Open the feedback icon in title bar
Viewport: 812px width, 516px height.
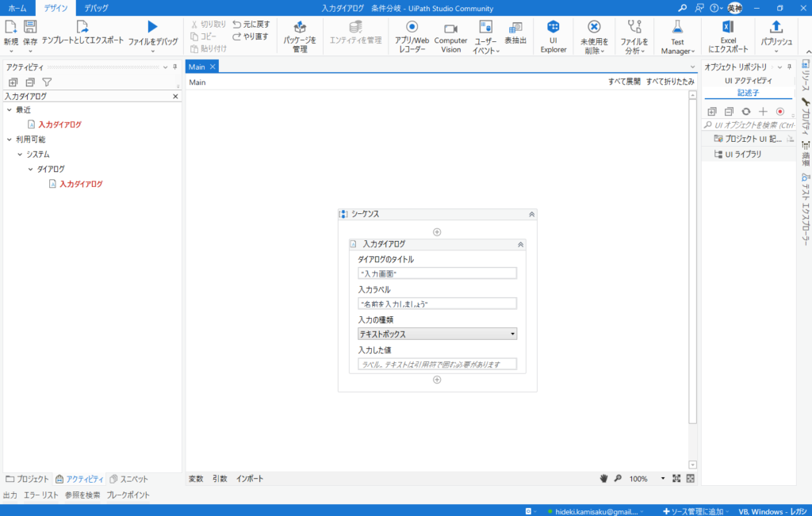click(x=699, y=8)
